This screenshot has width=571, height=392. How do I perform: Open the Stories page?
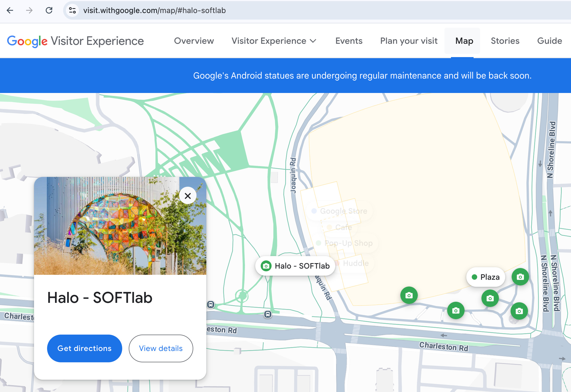pos(505,41)
